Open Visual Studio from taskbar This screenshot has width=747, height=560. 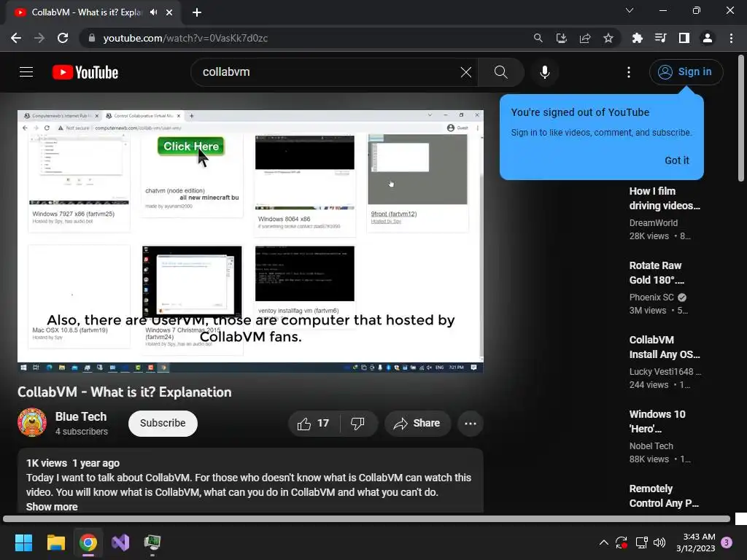point(120,542)
